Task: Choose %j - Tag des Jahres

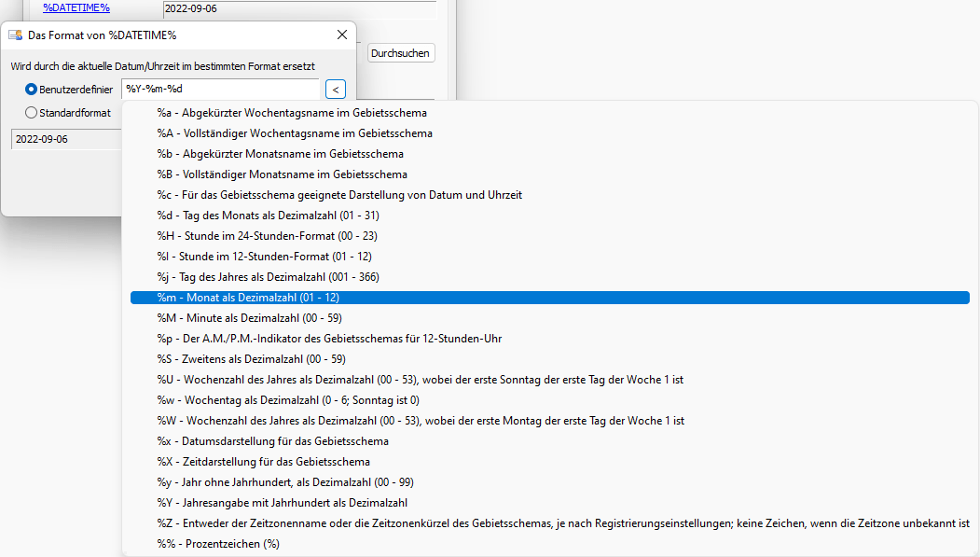Action: [550, 277]
